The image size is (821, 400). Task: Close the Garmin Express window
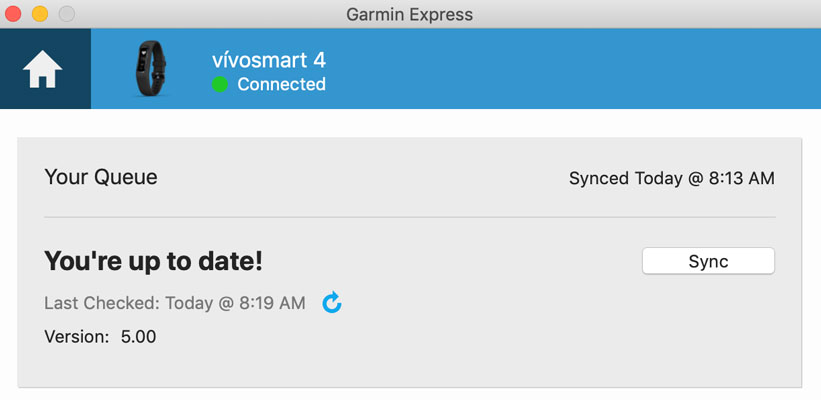point(14,14)
